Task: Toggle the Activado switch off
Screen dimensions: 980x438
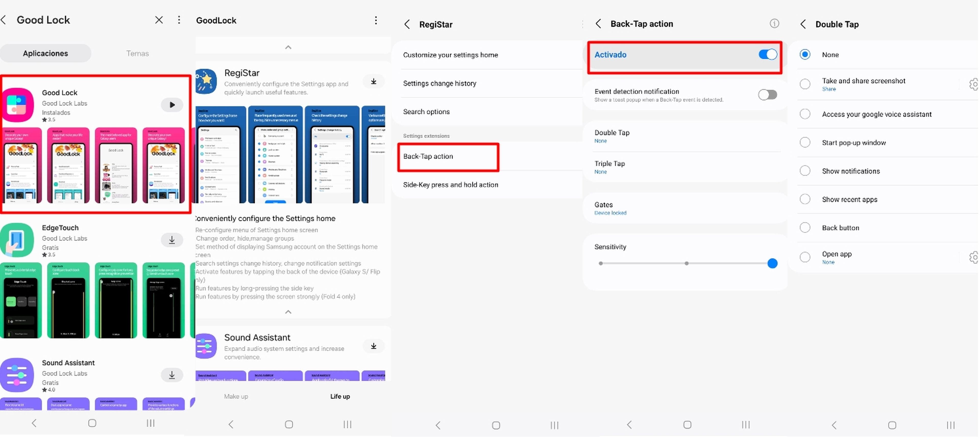Action: tap(768, 54)
